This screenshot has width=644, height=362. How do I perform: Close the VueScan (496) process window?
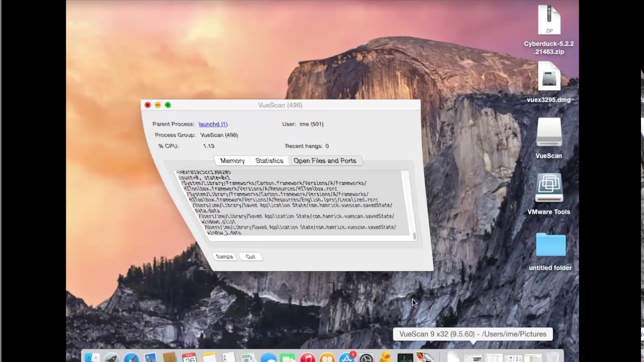tap(147, 105)
